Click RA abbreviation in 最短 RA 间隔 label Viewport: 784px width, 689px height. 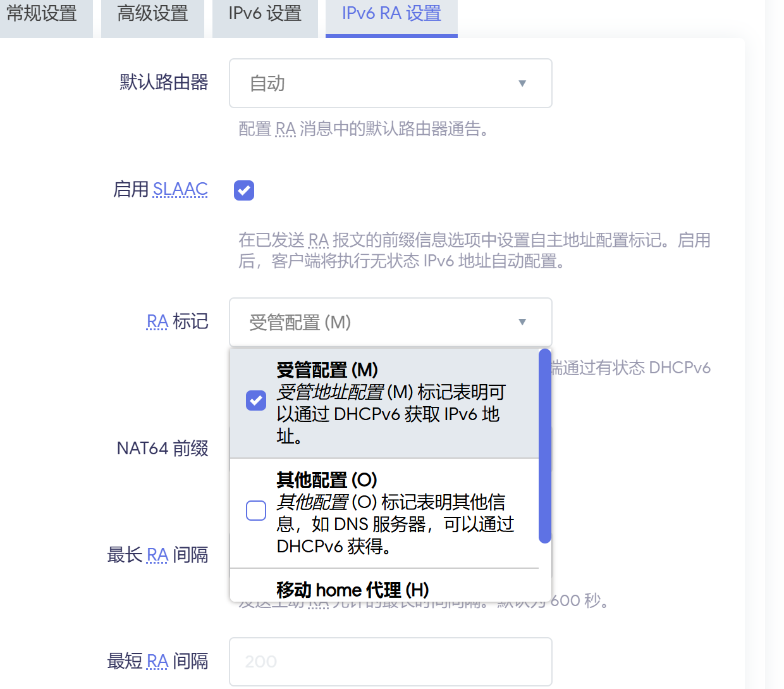click(157, 661)
